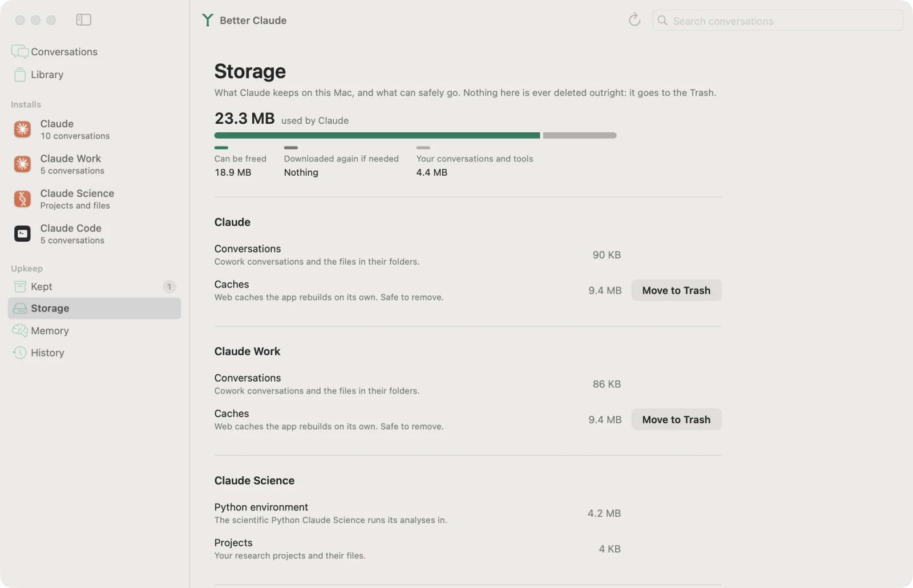The image size is (913, 588).
Task: Click the Projects row title
Action: tap(233, 543)
